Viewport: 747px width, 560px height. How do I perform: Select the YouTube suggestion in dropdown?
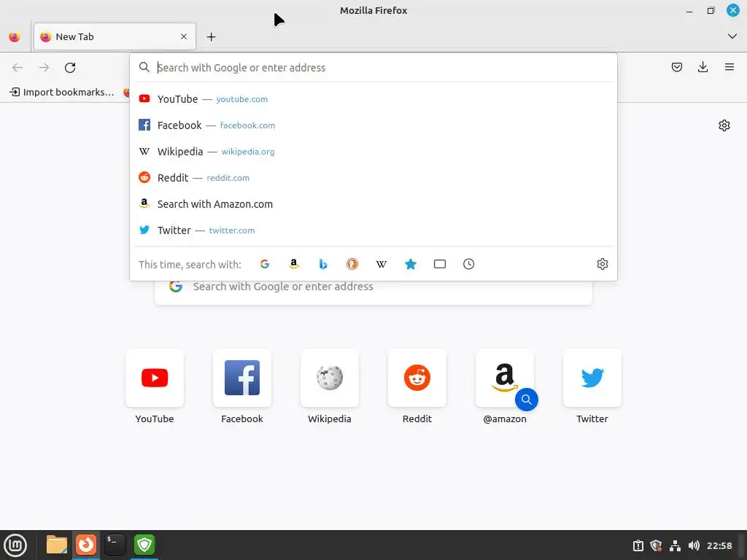tap(373, 99)
